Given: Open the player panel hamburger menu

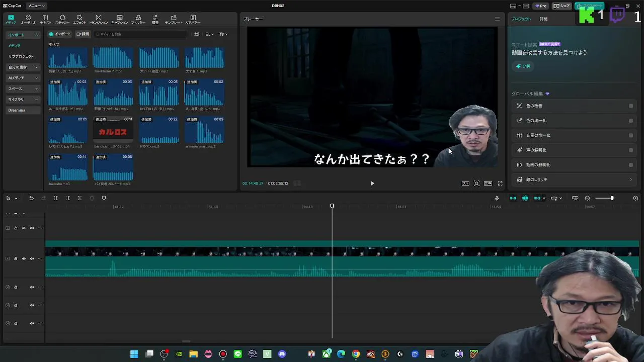Looking at the screenshot, I should click(497, 19).
